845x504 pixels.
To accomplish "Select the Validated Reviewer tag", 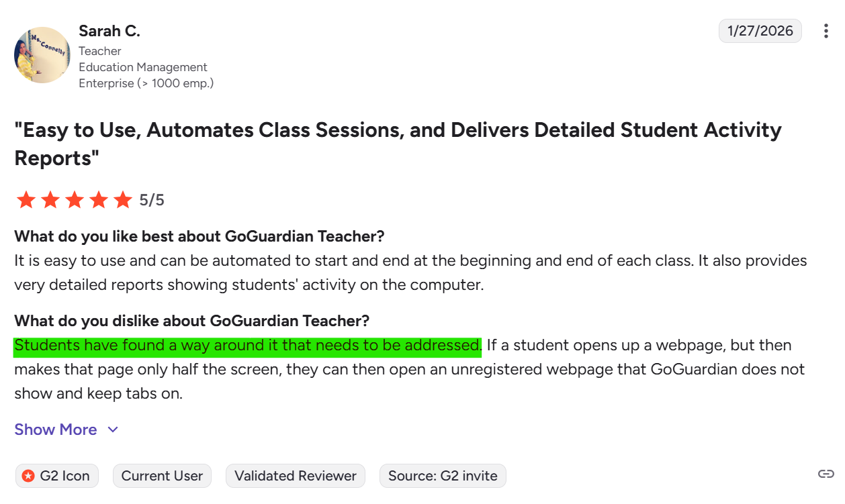I will (x=296, y=476).
